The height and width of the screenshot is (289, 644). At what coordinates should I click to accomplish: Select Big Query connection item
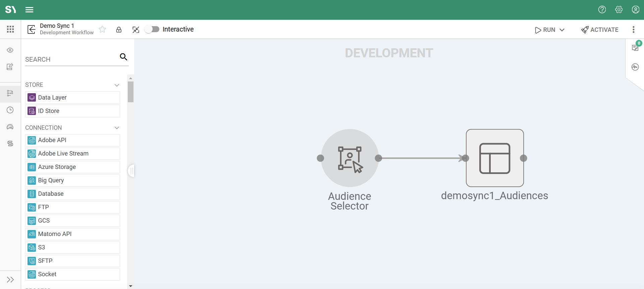click(x=72, y=180)
